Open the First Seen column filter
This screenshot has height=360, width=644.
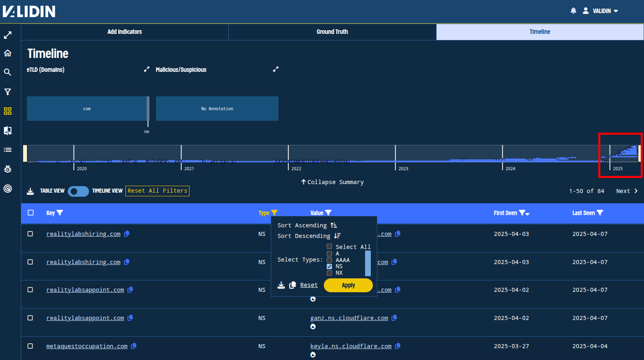click(522, 213)
